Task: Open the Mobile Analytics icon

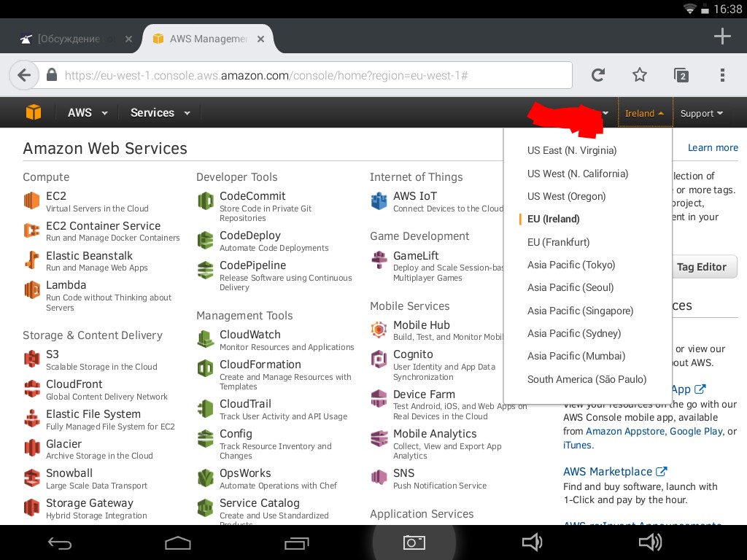Action: [x=379, y=438]
